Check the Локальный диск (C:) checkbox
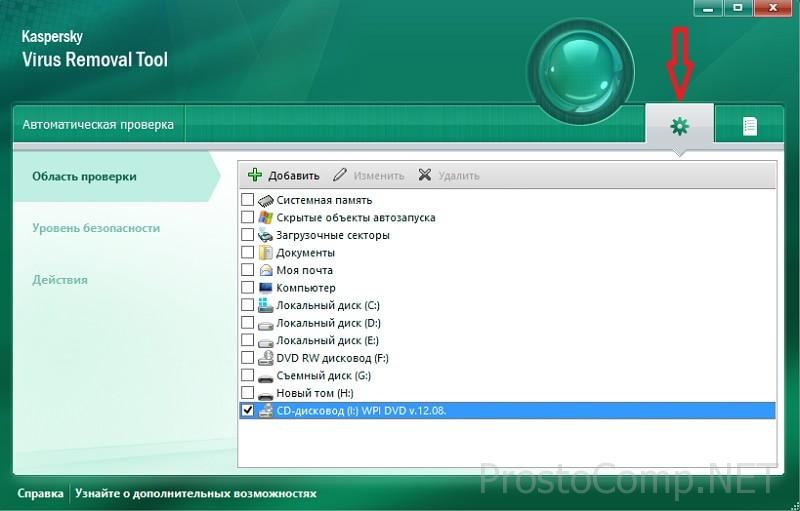The width and height of the screenshot is (800, 511). coord(248,305)
